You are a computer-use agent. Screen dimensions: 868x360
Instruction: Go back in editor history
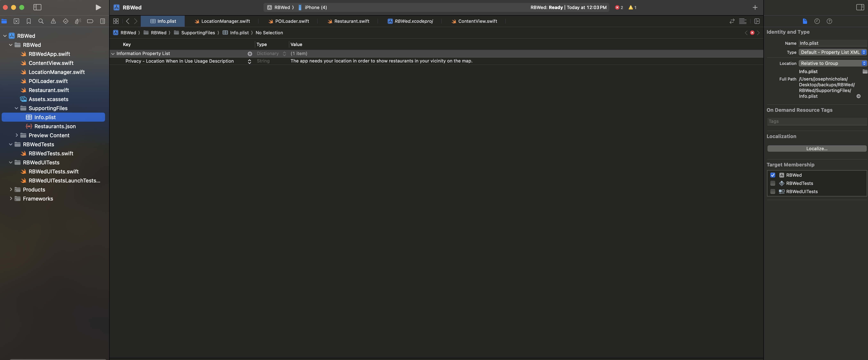pos(128,21)
